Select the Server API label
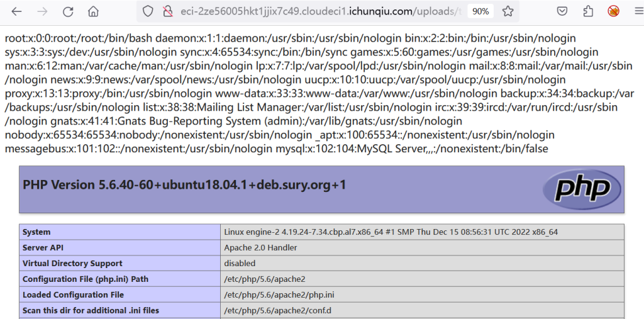This screenshot has width=644, height=319. point(43,247)
